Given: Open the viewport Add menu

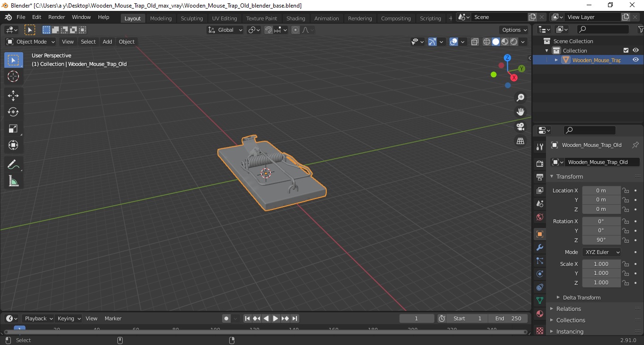Looking at the screenshot, I should [x=107, y=42].
